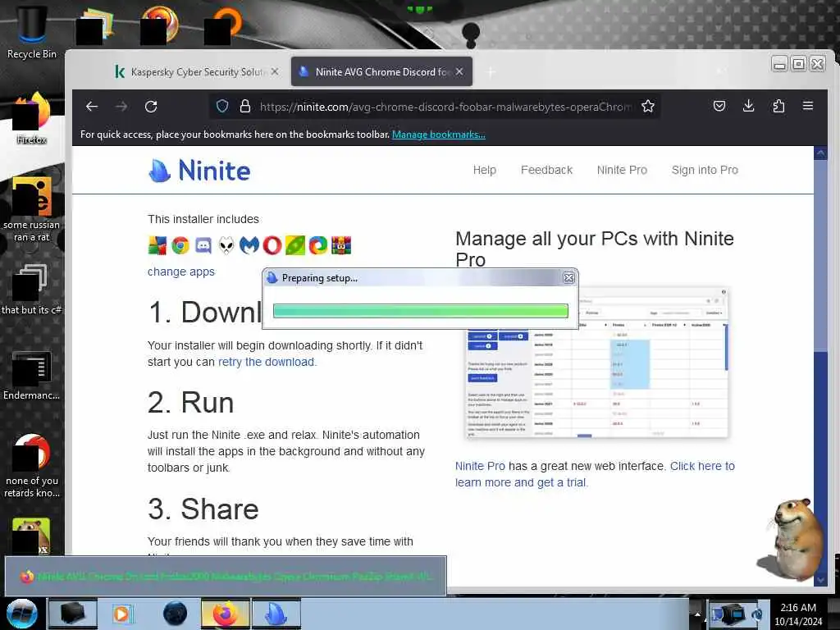
Task: Click the media player taskbar icon
Action: click(x=122, y=614)
